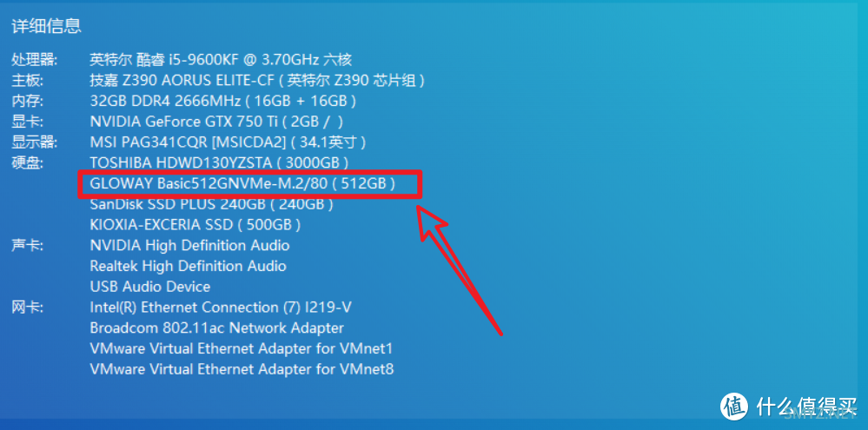Click the 技嘉 Z390 AORUS ELITE-CF motherboard entry
The height and width of the screenshot is (430, 868).
257,81
